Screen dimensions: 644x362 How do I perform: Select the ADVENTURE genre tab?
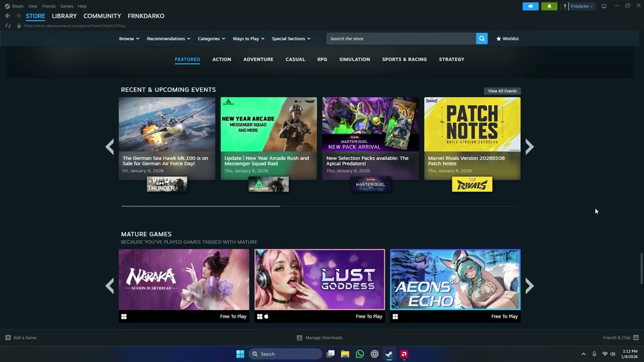pyautogui.click(x=258, y=59)
